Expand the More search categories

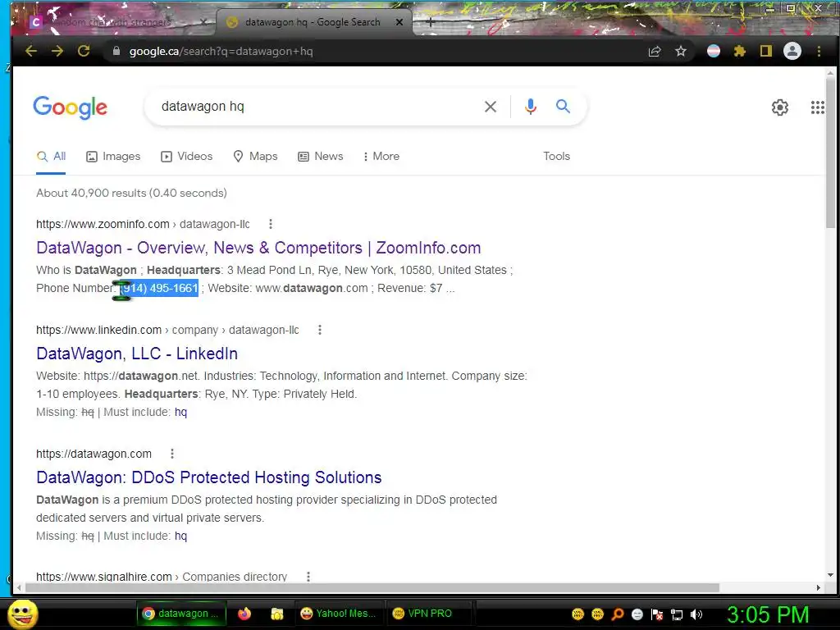(x=381, y=157)
